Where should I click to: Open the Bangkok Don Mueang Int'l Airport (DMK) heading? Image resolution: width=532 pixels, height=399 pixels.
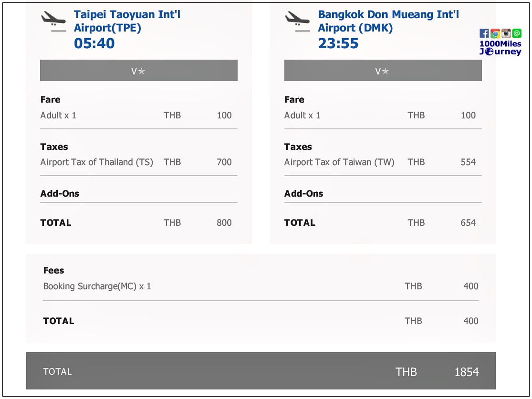388,21
